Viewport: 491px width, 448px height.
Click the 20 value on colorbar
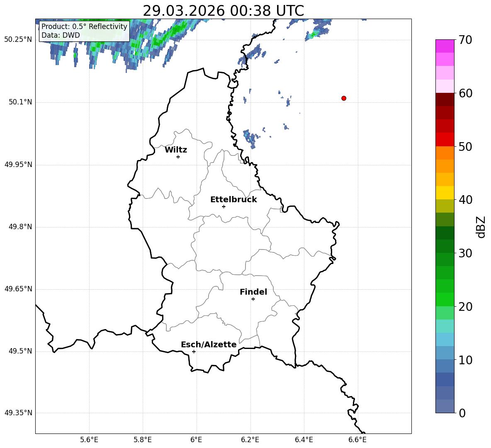pyautogui.click(x=465, y=306)
